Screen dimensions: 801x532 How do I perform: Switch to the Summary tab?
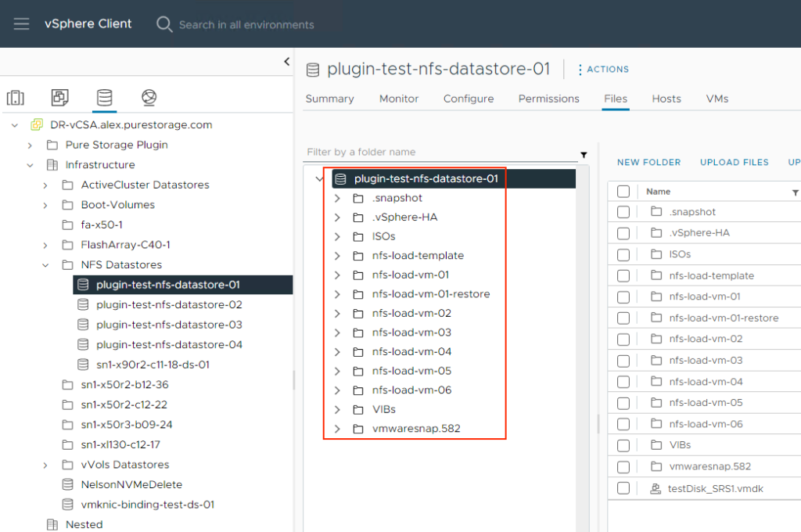coord(329,99)
